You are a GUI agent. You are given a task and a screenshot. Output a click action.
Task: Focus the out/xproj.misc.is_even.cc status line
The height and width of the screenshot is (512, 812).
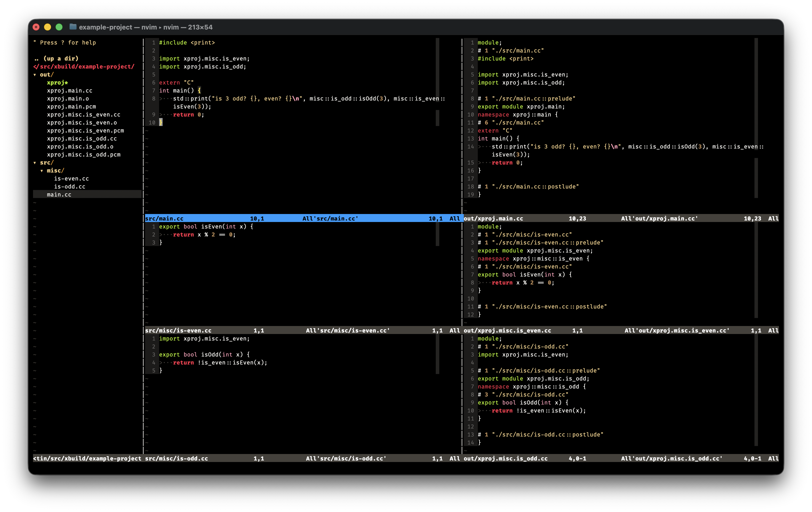[x=621, y=331]
